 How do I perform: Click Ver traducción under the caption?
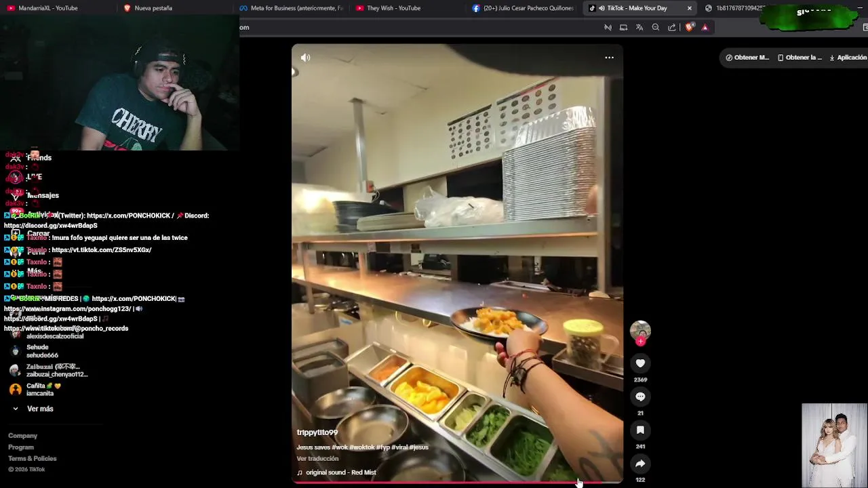[317, 459]
